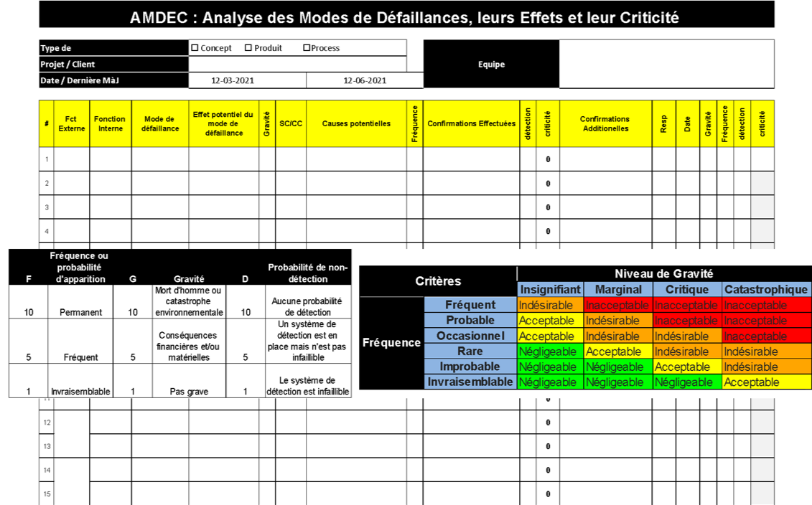The image size is (812, 505).
Task: Click the 'Critères' matrix header
Action: 438,281
